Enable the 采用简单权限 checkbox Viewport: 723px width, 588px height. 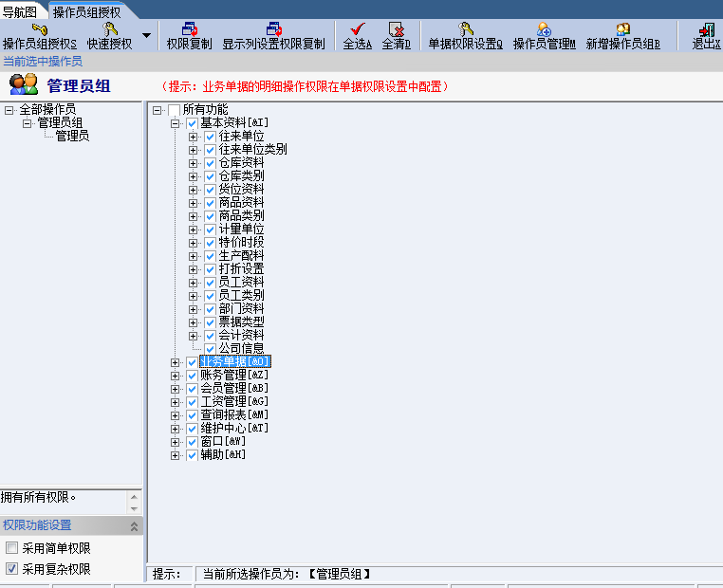click(x=11, y=548)
